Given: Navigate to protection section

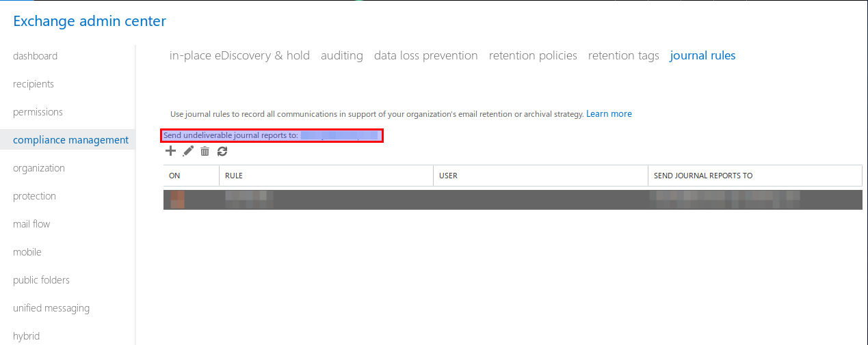Looking at the screenshot, I should pyautogui.click(x=34, y=196).
